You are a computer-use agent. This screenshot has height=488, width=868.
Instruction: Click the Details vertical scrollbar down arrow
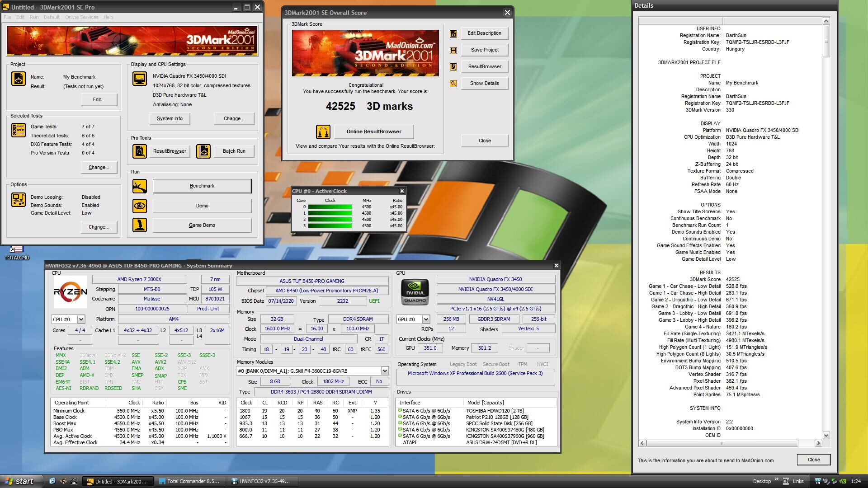tap(826, 436)
